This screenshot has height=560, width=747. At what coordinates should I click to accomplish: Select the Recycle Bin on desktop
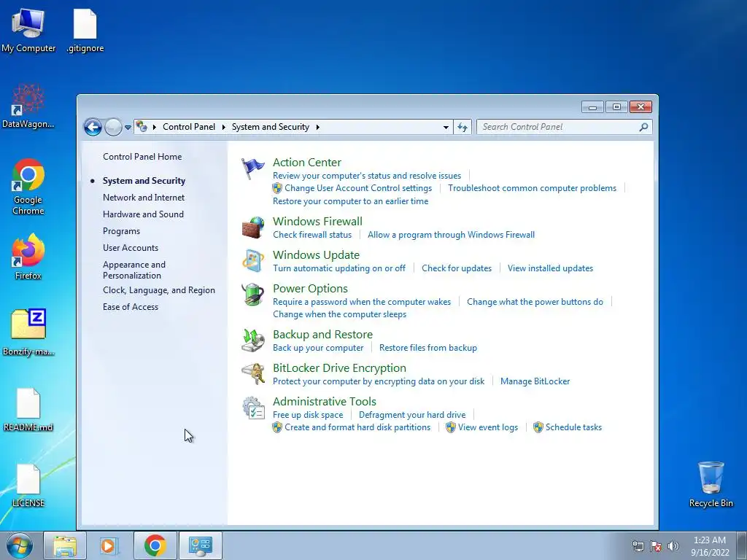pyautogui.click(x=711, y=484)
